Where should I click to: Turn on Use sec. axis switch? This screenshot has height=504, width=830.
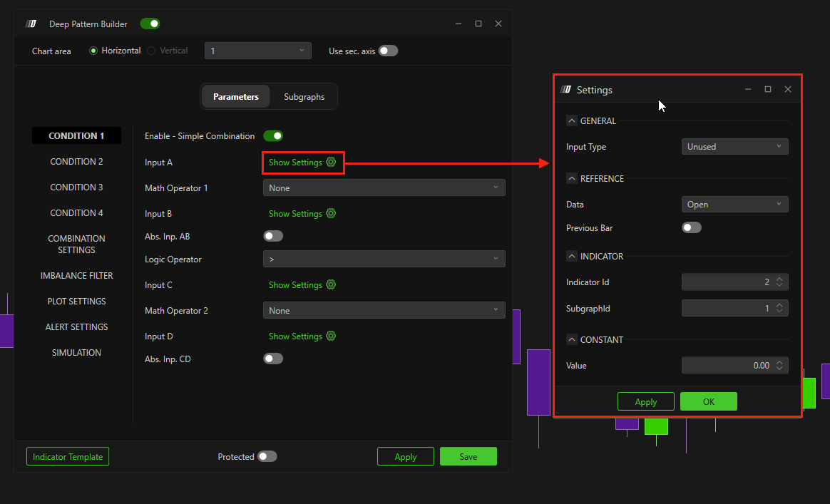click(388, 51)
